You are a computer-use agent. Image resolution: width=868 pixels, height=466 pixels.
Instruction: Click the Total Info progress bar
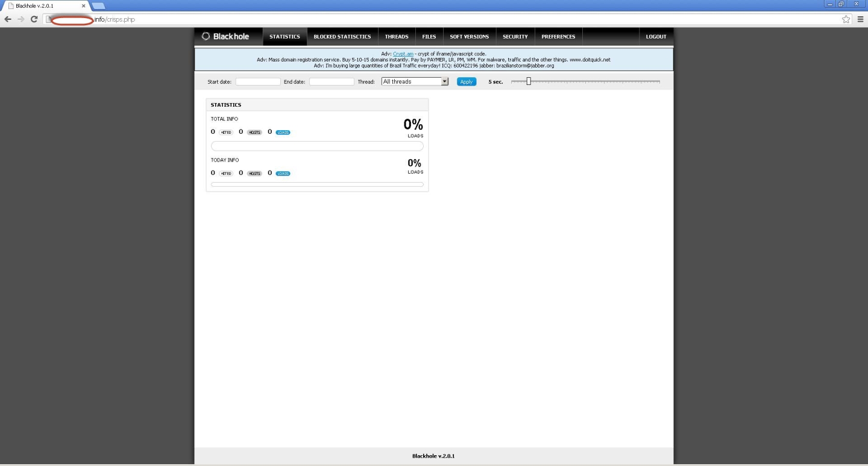click(x=317, y=146)
